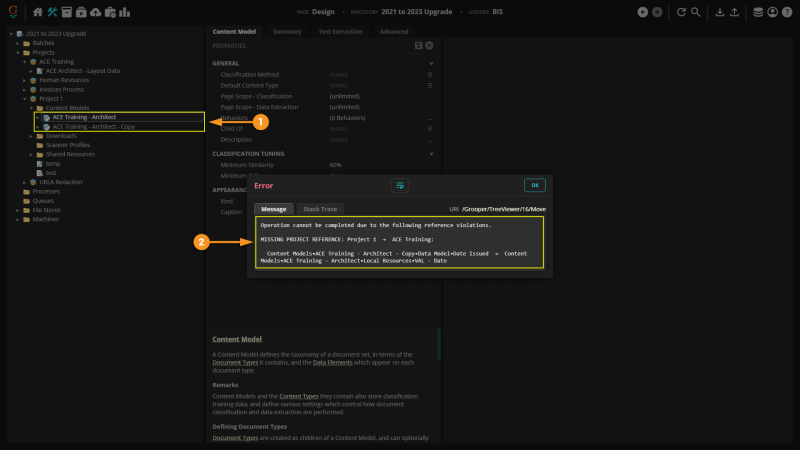This screenshot has height=450, width=800.
Task: Open the repository database icon
Action: point(758,12)
